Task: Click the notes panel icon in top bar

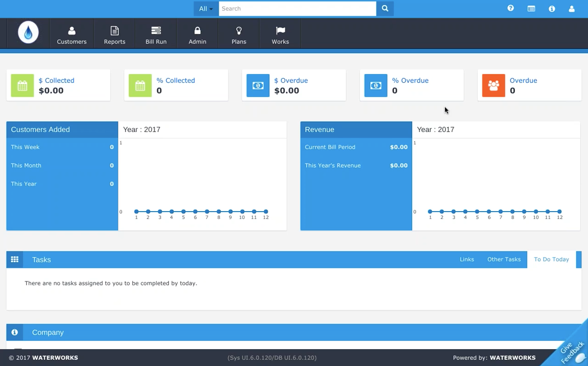Action: (x=531, y=8)
